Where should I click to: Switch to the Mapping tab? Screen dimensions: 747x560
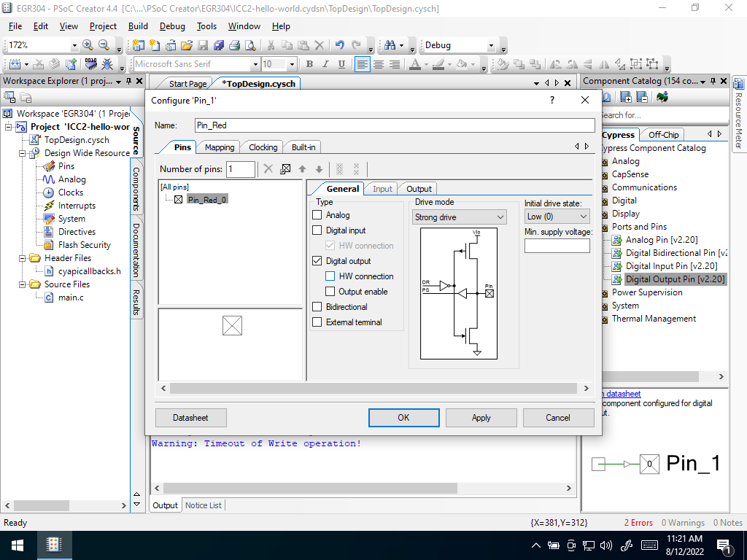coord(220,147)
